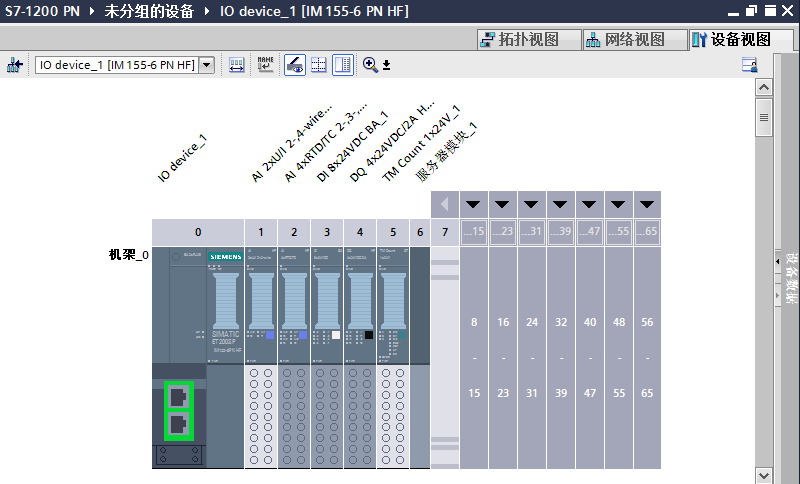
Task: Expand the 设备数据 side panel arrow
Action: [778, 261]
